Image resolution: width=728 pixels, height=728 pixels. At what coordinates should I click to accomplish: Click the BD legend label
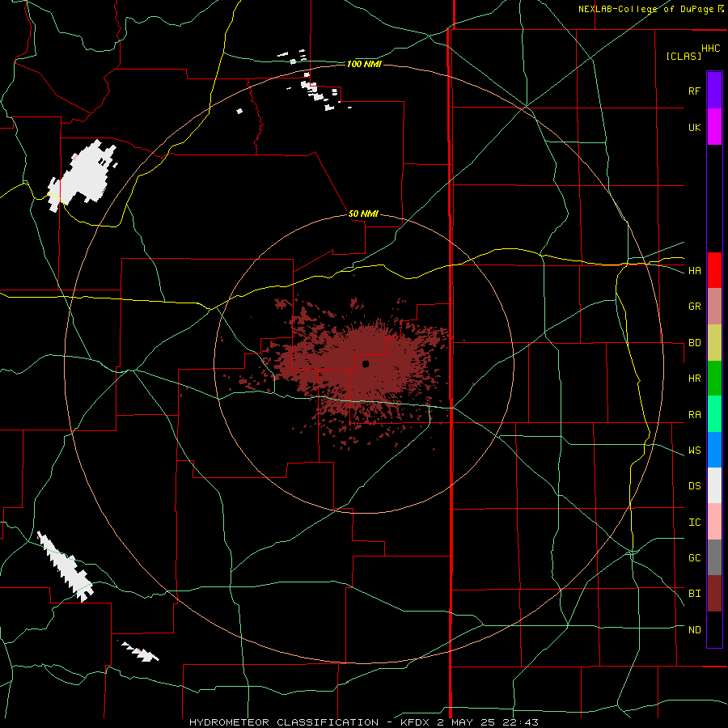(694, 343)
